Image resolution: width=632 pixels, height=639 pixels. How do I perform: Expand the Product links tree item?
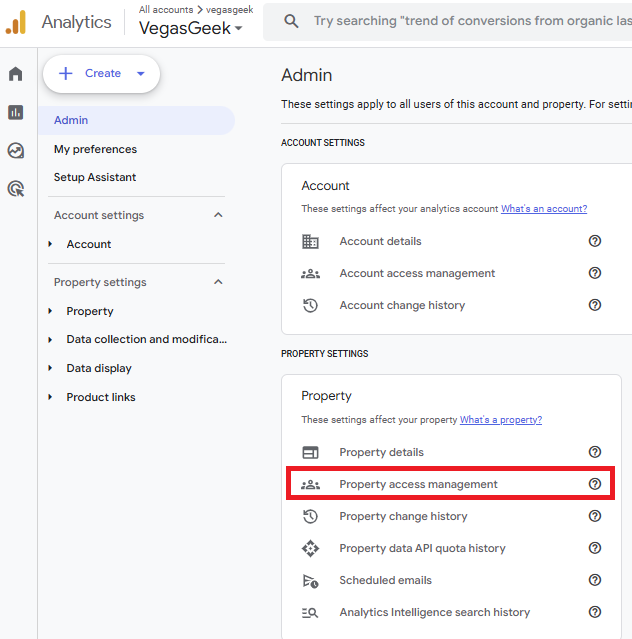(51, 397)
